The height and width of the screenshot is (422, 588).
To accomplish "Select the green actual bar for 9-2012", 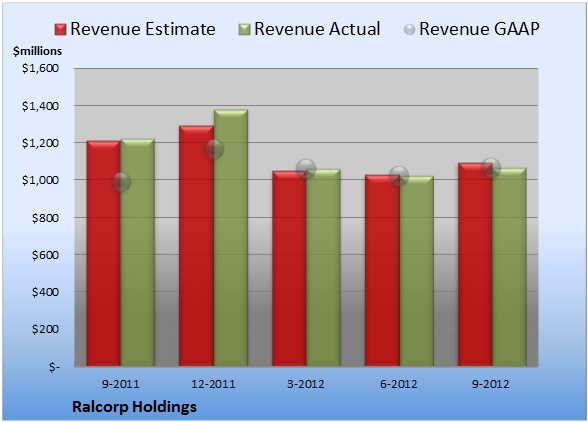I will click(509, 267).
